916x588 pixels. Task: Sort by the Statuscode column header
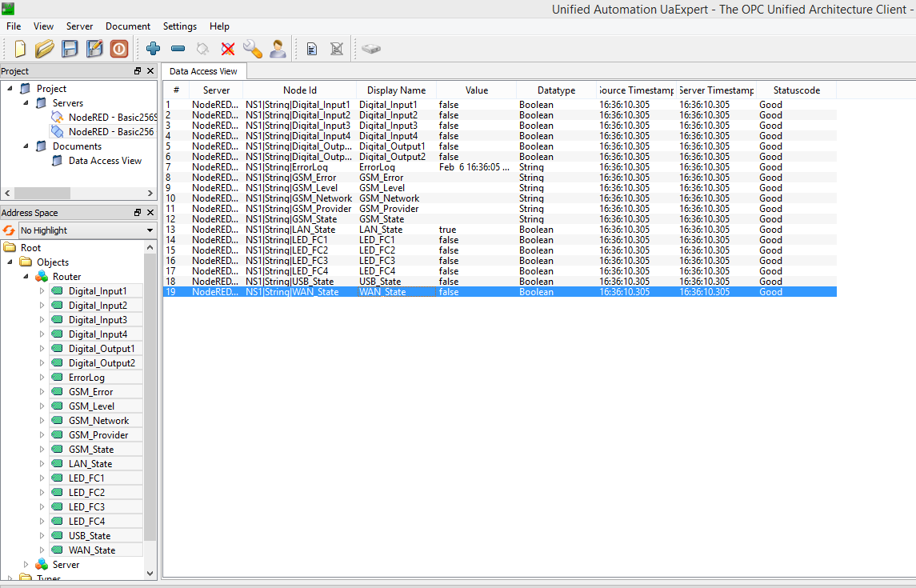click(x=796, y=90)
